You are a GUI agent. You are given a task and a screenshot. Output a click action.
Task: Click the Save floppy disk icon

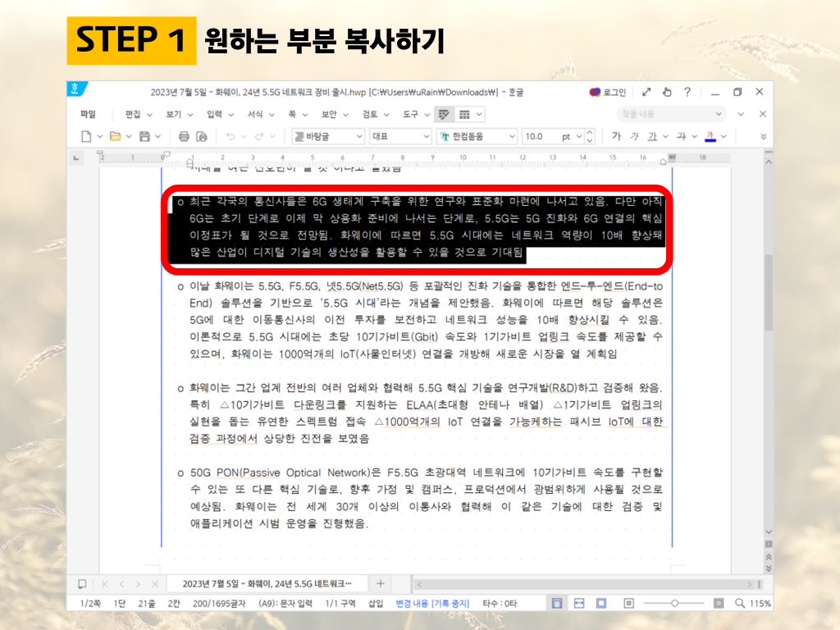pos(144,137)
